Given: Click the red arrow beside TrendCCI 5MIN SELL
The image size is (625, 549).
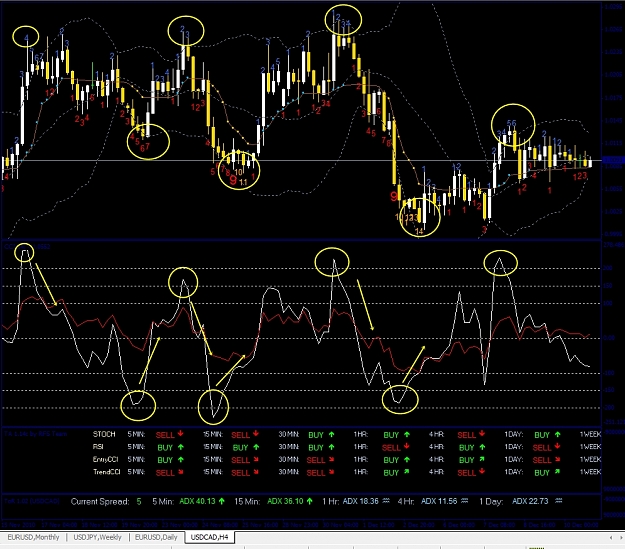Looking at the screenshot, I should pos(181,472).
